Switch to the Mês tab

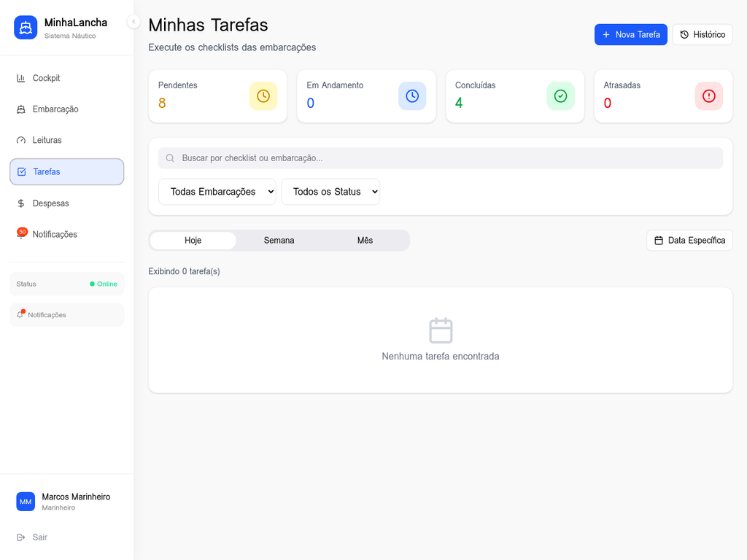[365, 241]
